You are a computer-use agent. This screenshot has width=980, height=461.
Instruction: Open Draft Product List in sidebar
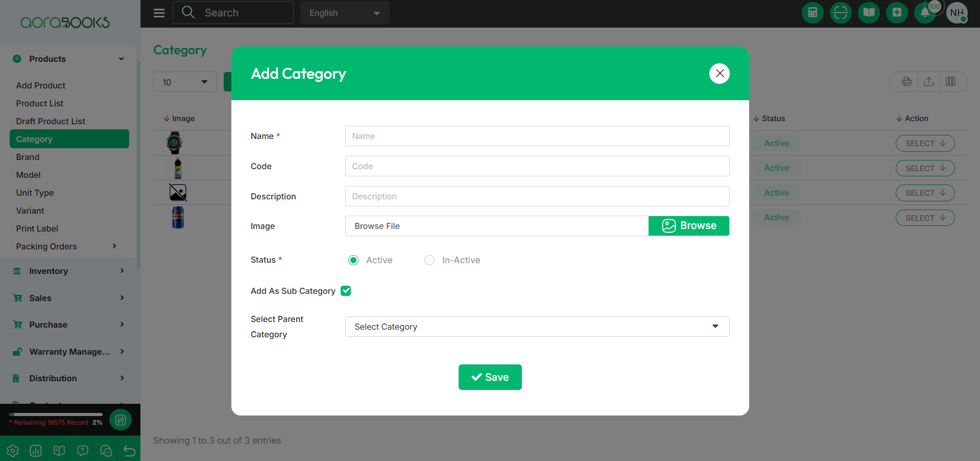pos(51,121)
